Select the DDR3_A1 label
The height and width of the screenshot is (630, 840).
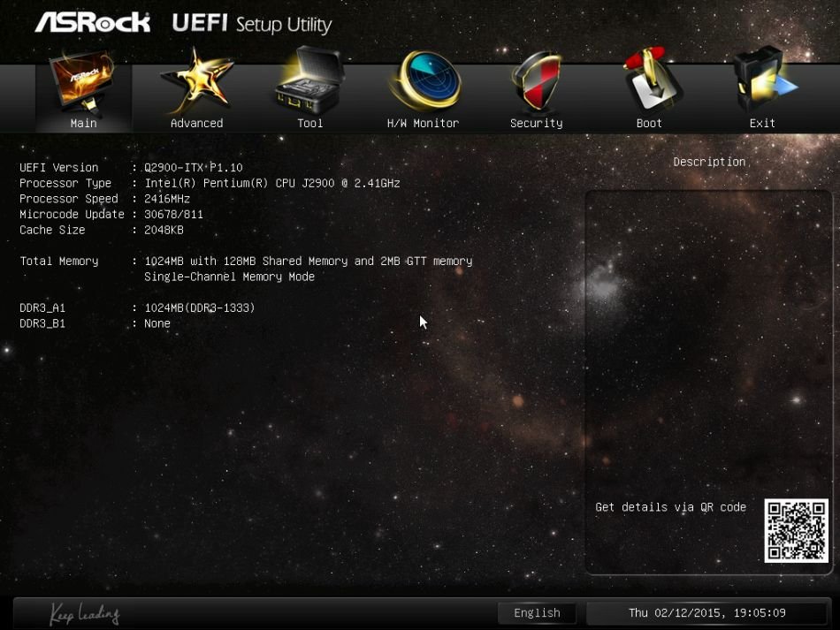[x=42, y=307]
